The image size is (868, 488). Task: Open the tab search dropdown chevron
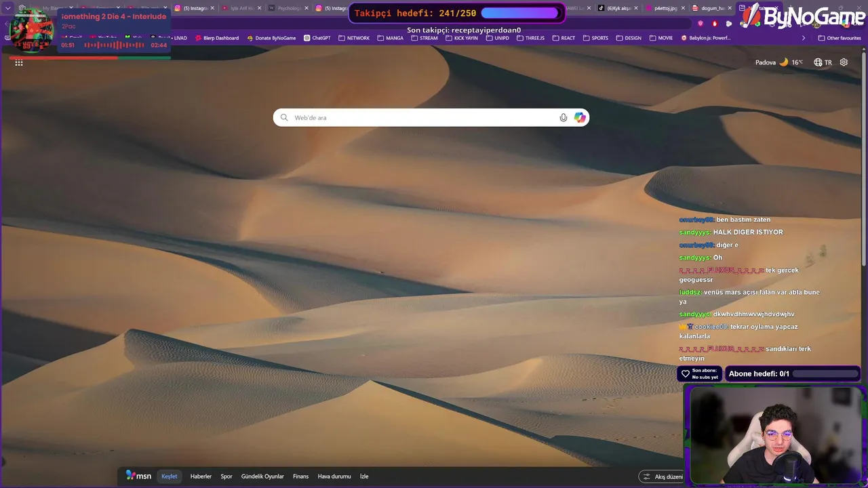click(8, 8)
